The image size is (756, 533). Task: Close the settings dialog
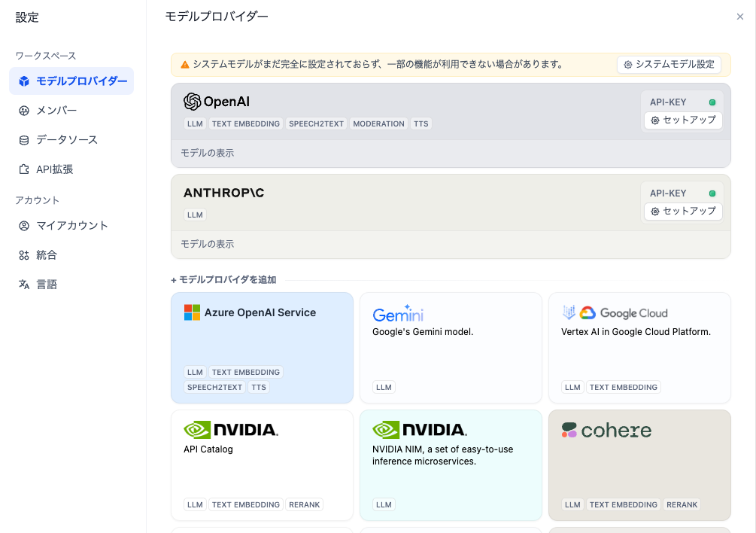pos(739,17)
